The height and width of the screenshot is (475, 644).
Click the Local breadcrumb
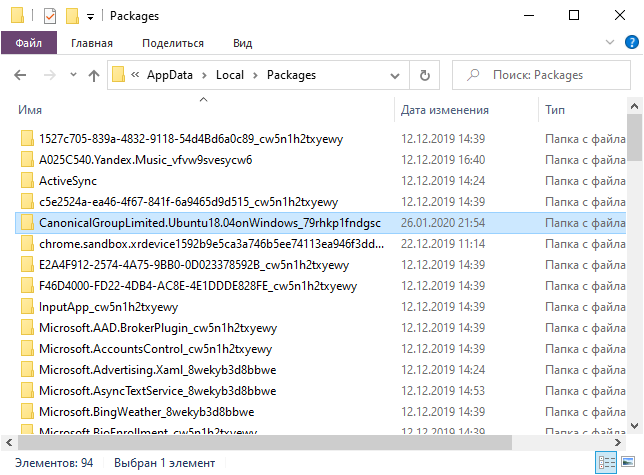coord(230,75)
